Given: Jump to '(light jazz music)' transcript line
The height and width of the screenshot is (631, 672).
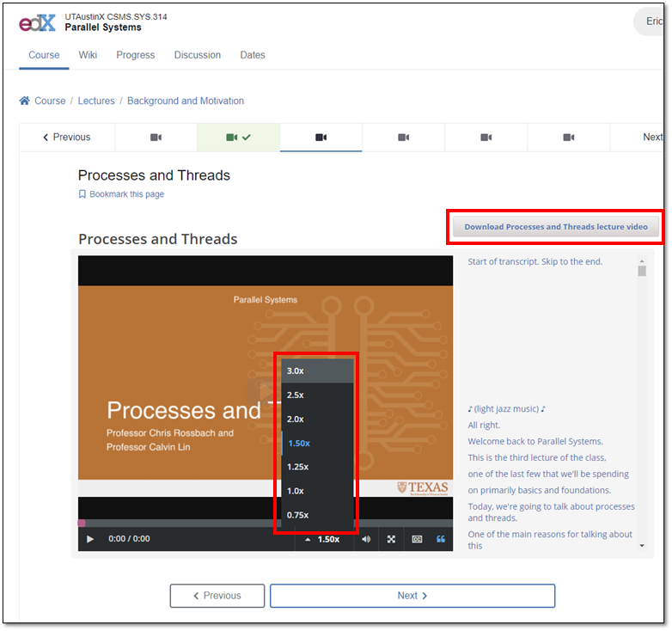Looking at the screenshot, I should (506, 408).
